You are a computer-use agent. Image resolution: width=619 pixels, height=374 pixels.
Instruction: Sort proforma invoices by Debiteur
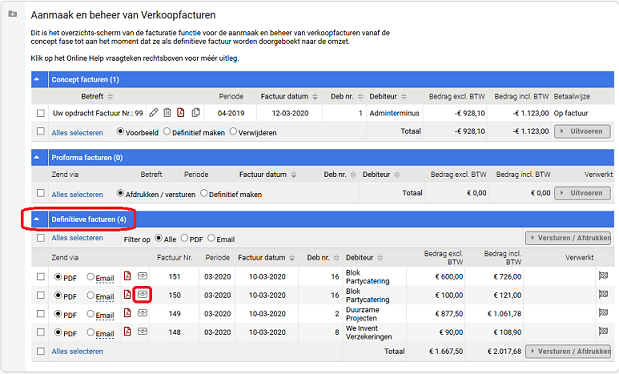[x=397, y=175]
